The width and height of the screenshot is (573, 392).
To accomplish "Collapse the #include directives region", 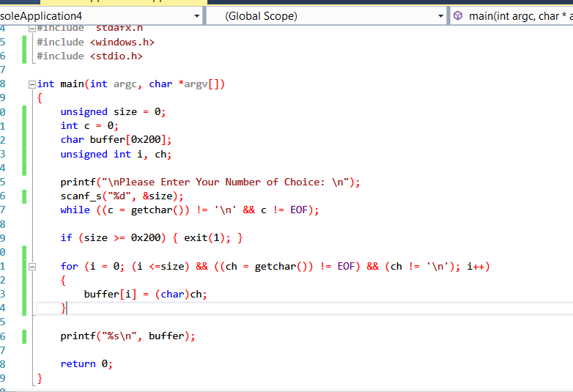I will (x=31, y=28).
